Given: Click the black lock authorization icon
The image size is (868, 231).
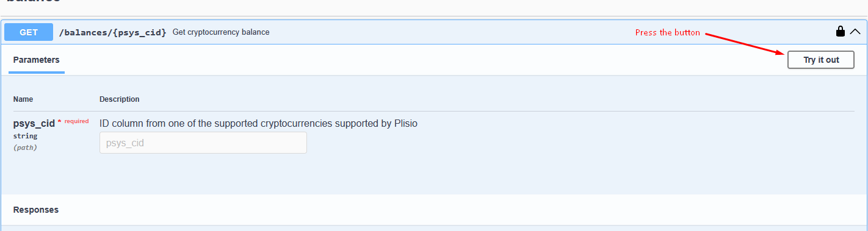Looking at the screenshot, I should (841, 32).
